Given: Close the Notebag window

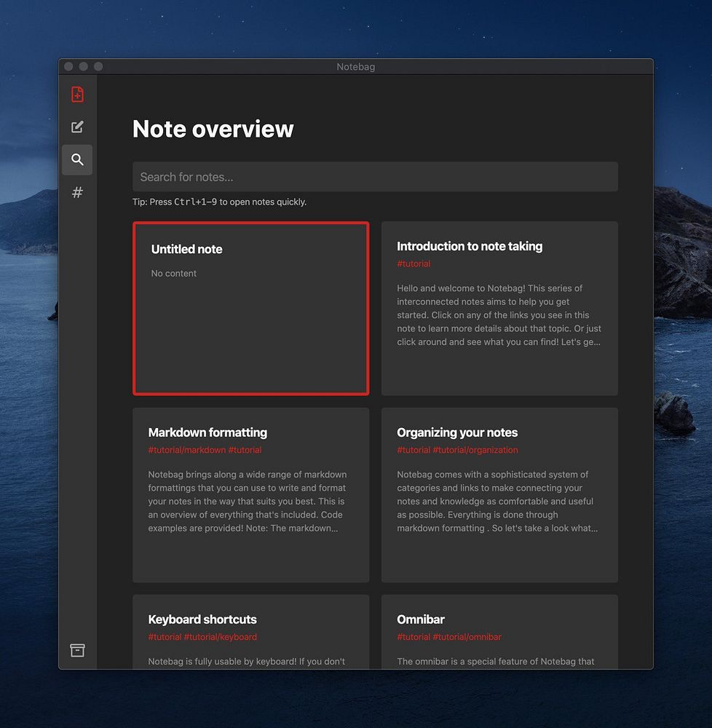Looking at the screenshot, I should 68,66.
